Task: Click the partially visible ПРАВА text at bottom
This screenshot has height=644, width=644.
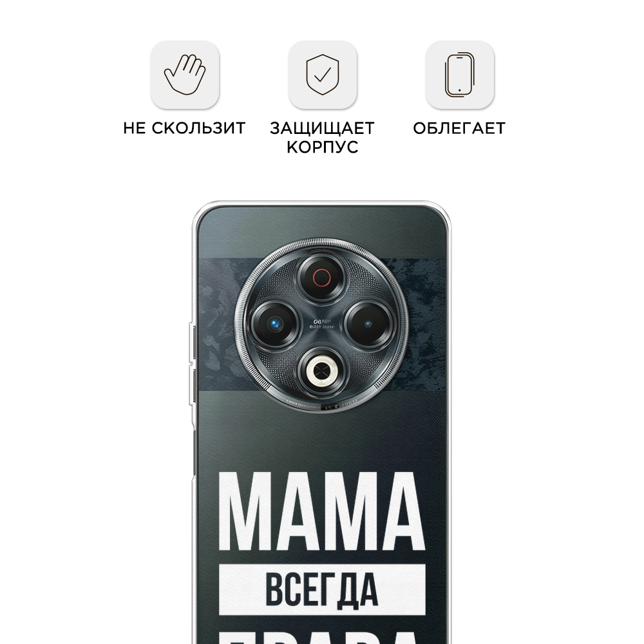Action: (322, 639)
